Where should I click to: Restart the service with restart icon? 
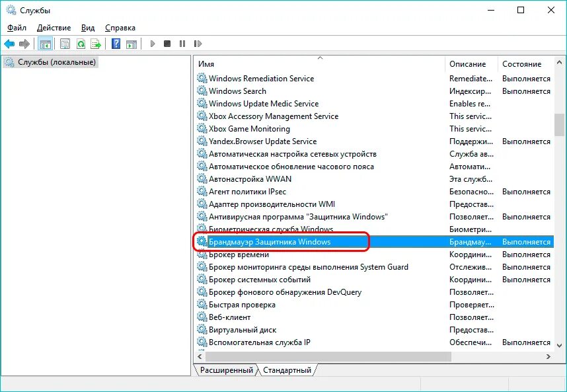click(x=198, y=44)
